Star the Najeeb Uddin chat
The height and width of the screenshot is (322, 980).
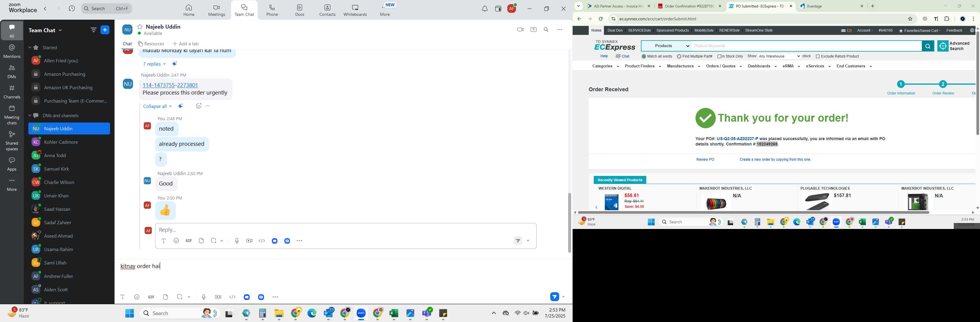(x=140, y=27)
